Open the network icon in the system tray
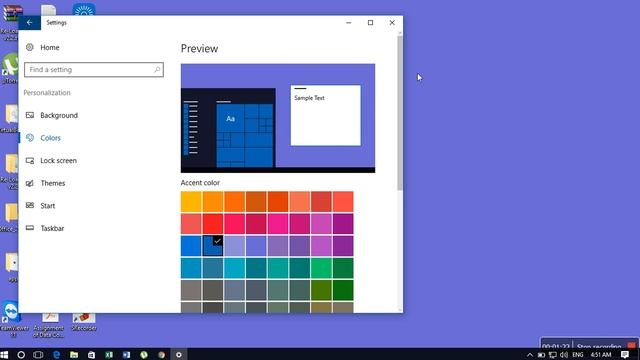 [x=553, y=355]
